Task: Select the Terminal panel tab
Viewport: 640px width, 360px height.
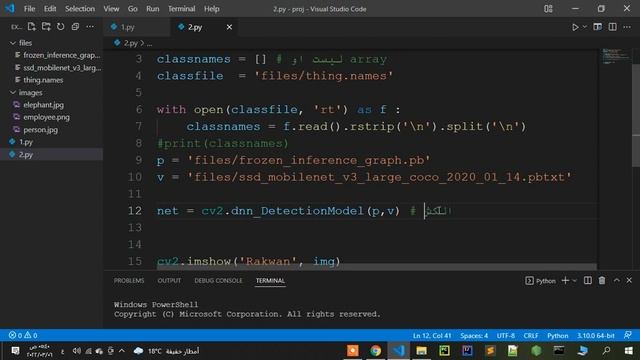Action: 270,280
